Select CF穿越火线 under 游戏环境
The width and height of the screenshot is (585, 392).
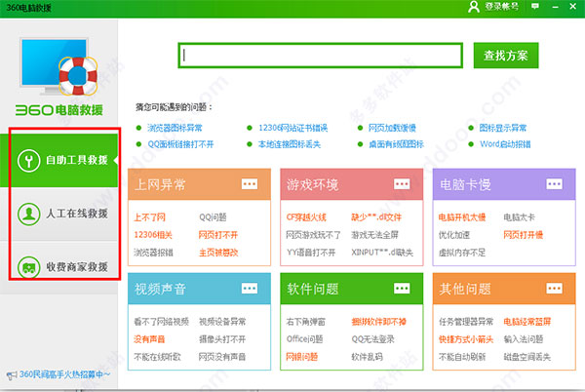306,217
